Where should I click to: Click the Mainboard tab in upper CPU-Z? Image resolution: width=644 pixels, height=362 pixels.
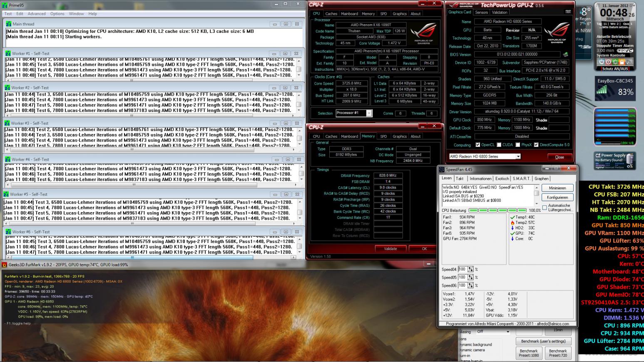349,14
